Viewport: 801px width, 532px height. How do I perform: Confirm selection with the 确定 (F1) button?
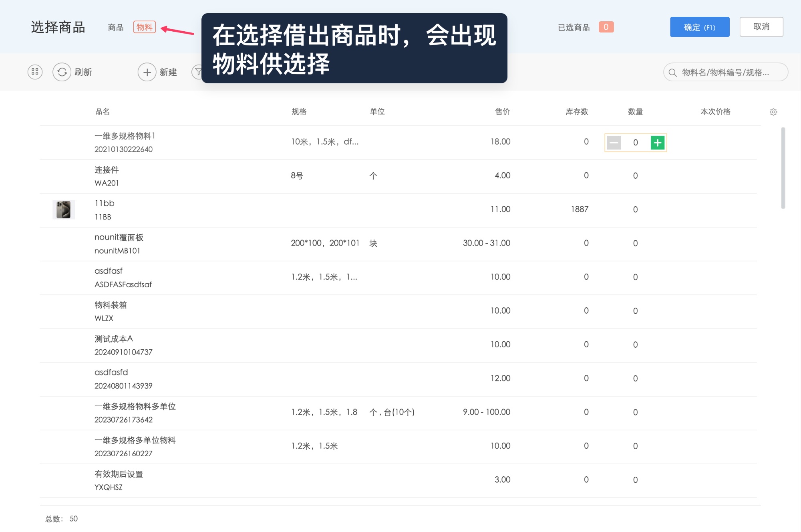tap(699, 27)
